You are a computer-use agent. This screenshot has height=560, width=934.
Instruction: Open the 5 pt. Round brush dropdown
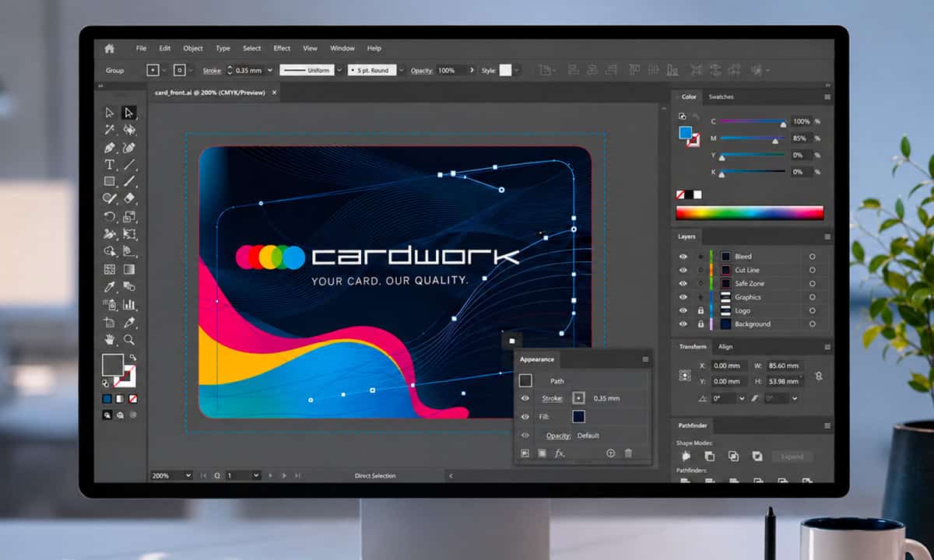click(x=401, y=70)
